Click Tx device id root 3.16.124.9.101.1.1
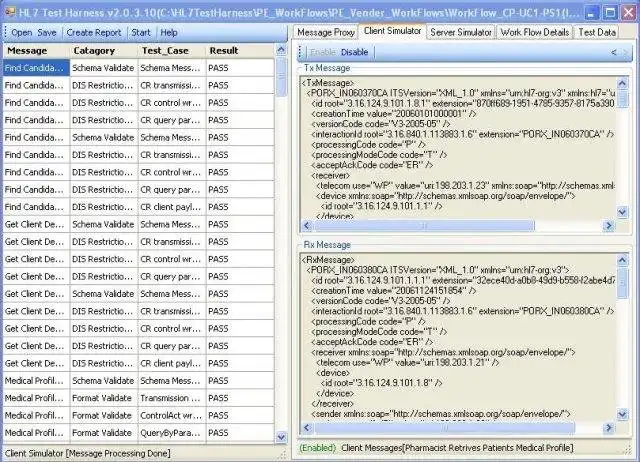 pyautogui.click(x=382, y=206)
